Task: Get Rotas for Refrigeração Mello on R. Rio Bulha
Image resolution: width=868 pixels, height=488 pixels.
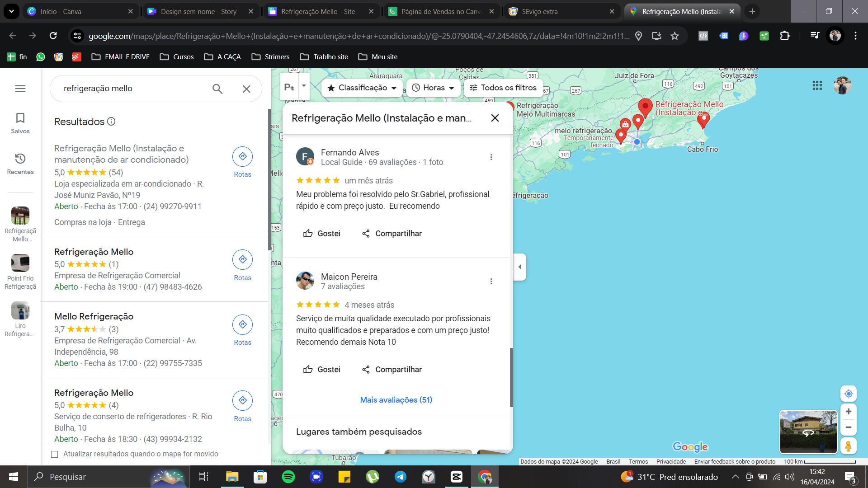Action: pos(243,406)
